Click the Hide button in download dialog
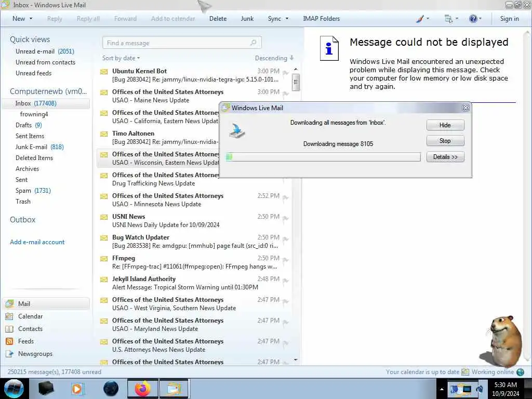 pos(445,125)
